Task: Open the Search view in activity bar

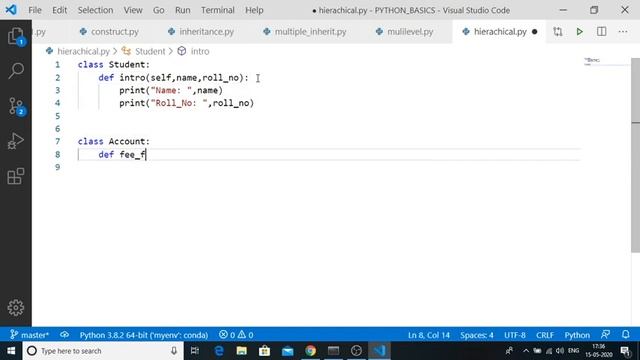Action: click(x=16, y=71)
